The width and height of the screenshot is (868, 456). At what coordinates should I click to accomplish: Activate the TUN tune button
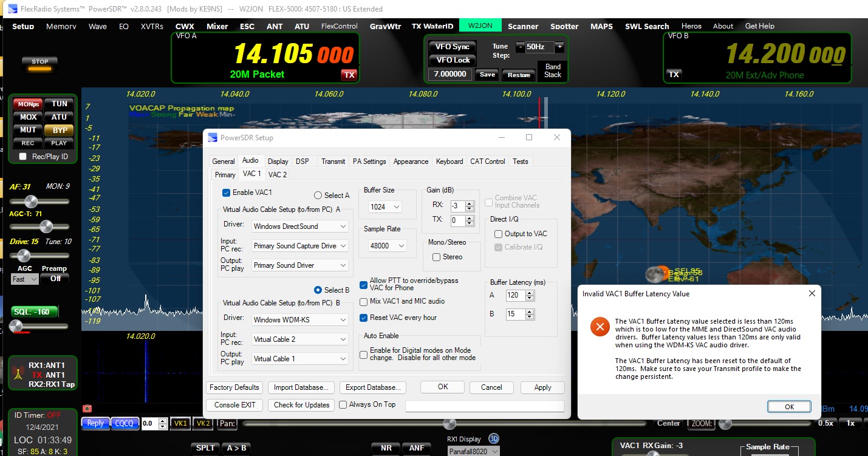coord(59,104)
